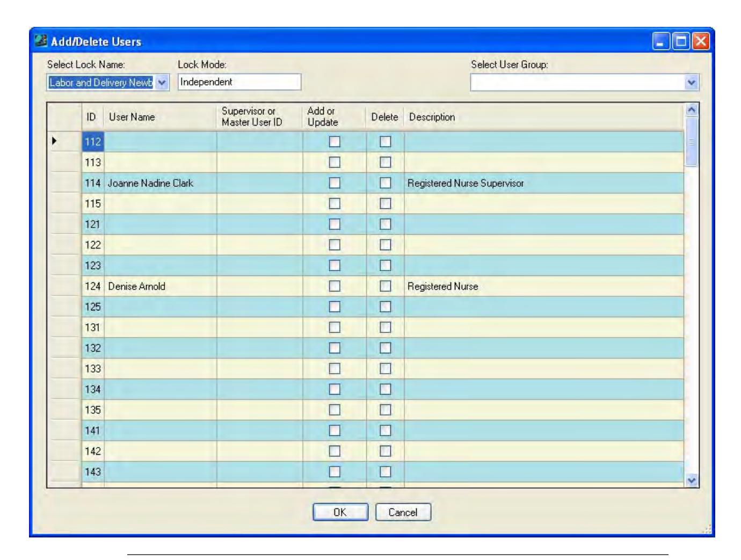Tick Delete checkbox for ID 121
Viewport: 741px width, 560px height.
tap(385, 224)
